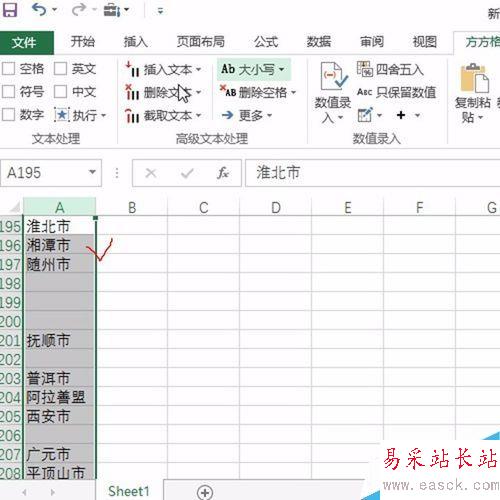500x500 pixels.
Task: Select column A header
Action: pos(60,207)
